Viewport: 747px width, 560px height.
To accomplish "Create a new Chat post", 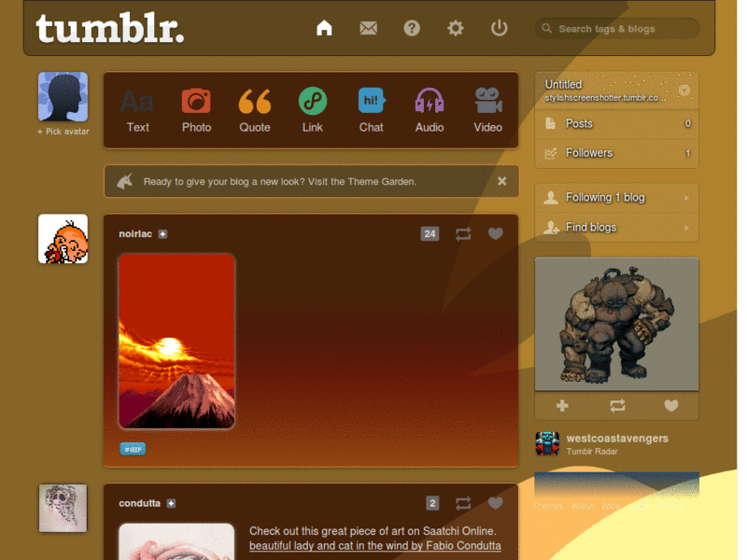I will point(371,110).
